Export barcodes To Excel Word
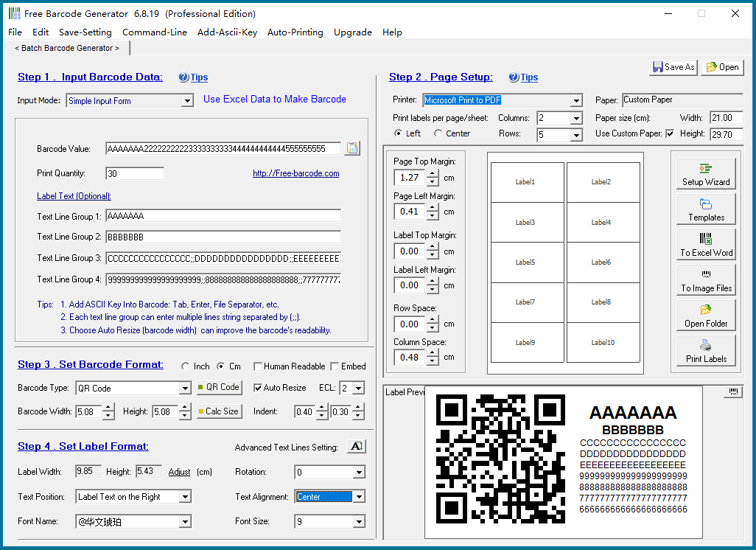The image size is (756, 550). pos(706,245)
